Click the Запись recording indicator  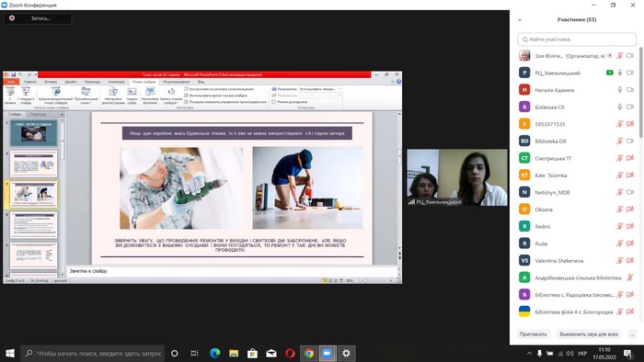pyautogui.click(x=38, y=18)
